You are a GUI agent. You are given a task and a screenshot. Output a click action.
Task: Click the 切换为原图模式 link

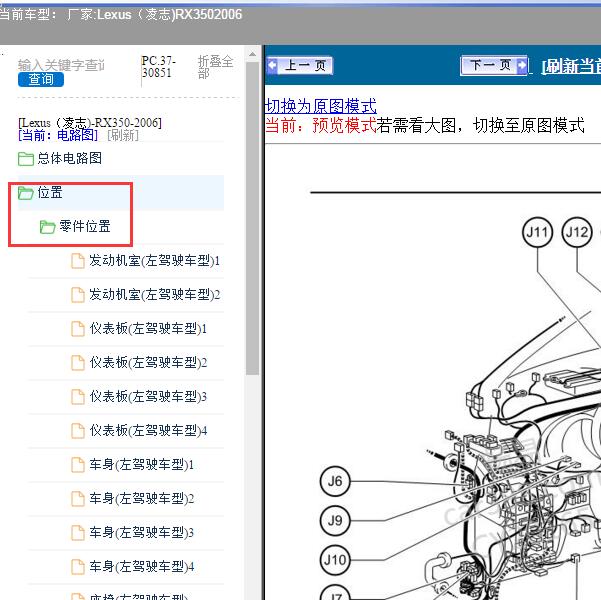coord(320,106)
